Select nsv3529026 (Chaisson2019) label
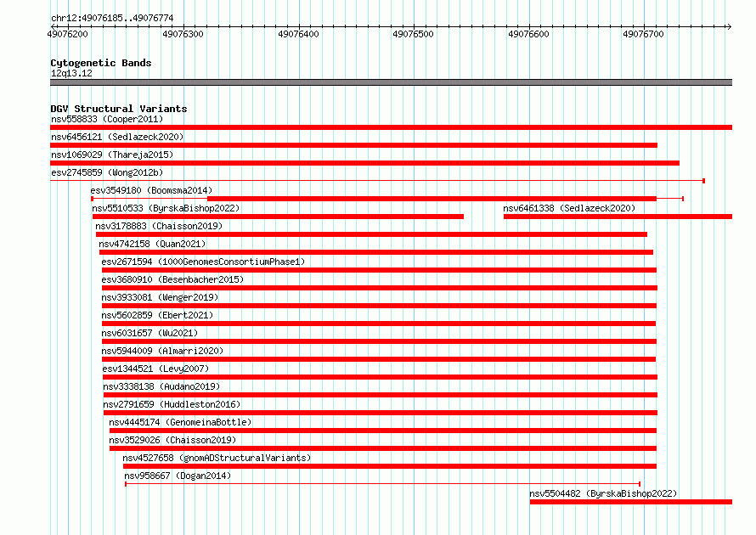The height and width of the screenshot is (535, 756). pos(172,440)
